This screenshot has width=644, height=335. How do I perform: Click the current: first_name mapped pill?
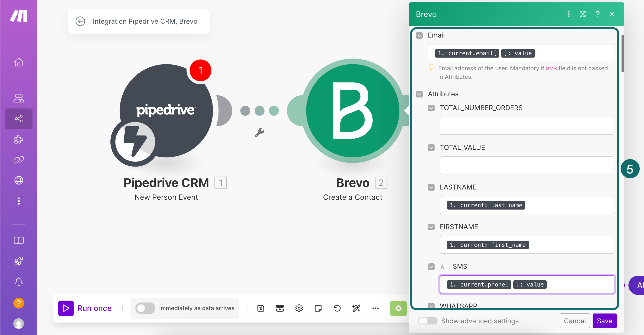487,245
